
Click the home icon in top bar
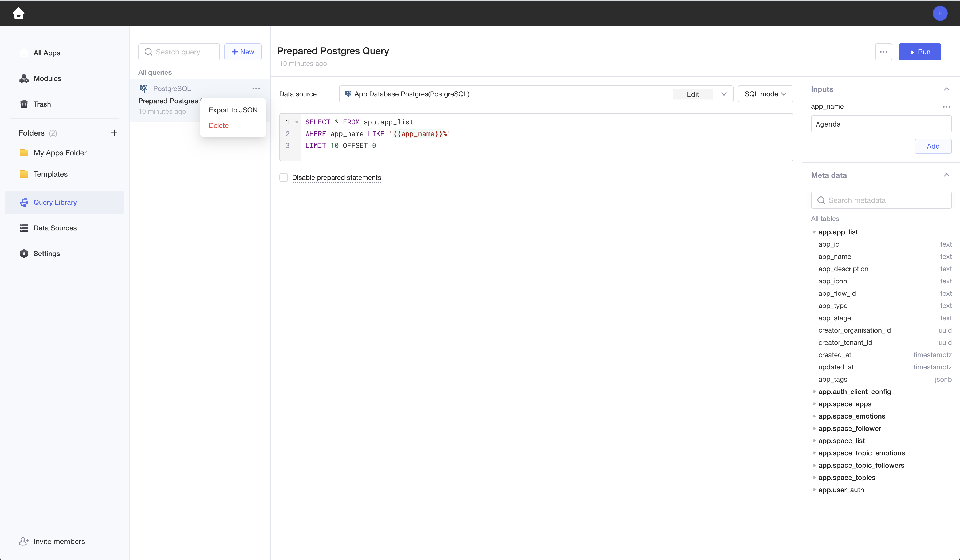click(18, 13)
